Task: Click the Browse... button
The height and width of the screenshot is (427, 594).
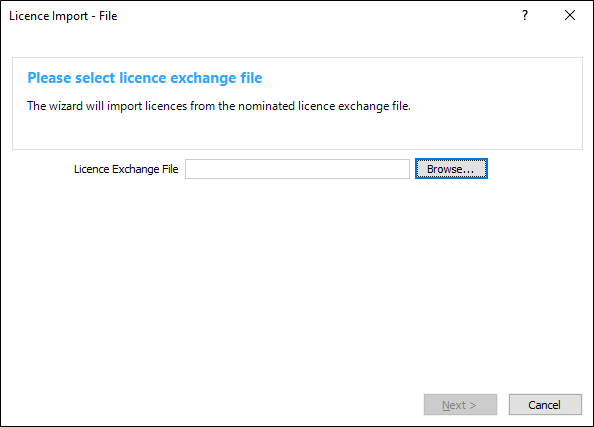Action: [x=451, y=169]
